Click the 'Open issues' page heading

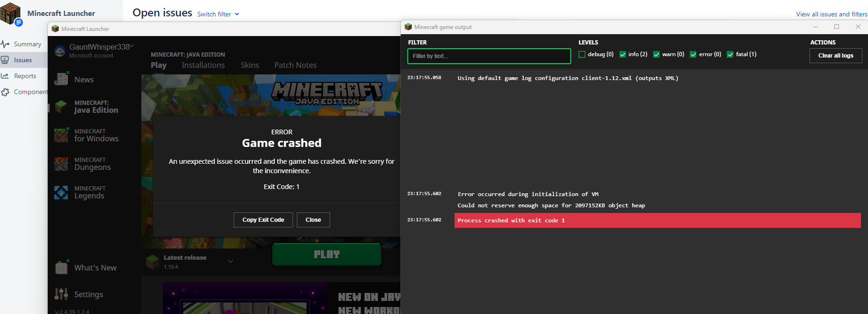[162, 13]
